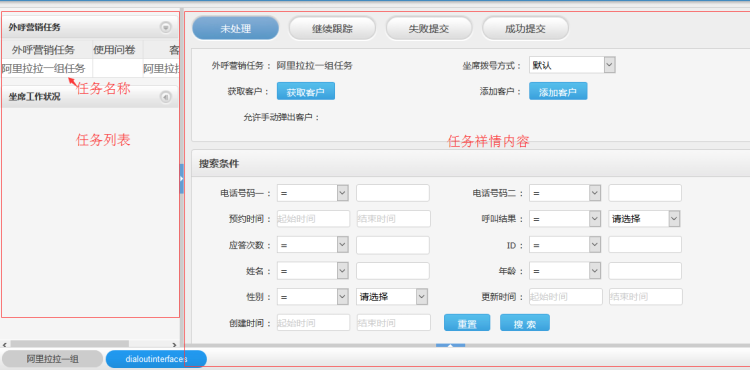The image size is (750, 370).
Task: Switch to the 成功提交 tab
Action: (525, 28)
